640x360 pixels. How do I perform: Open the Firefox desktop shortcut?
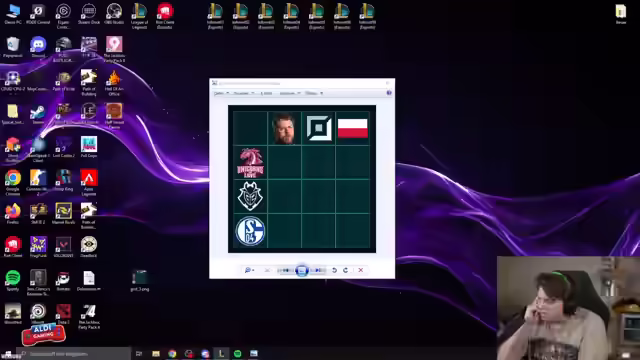(13, 214)
